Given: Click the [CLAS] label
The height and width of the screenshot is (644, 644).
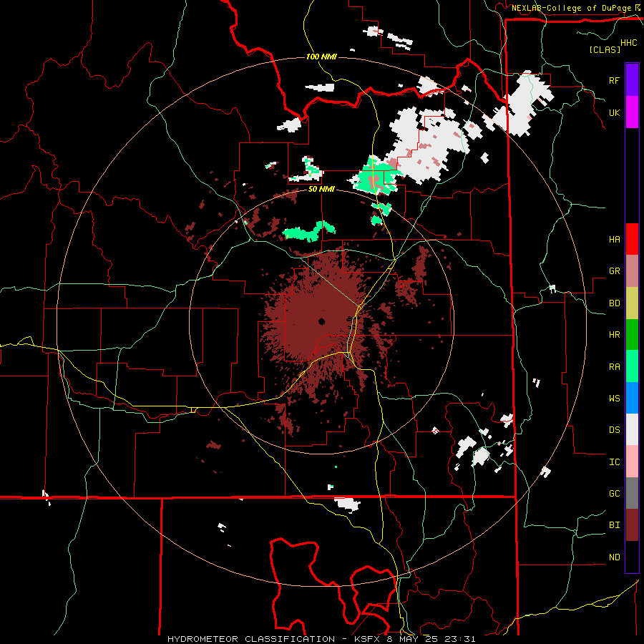Looking at the screenshot, I should 605,49.
